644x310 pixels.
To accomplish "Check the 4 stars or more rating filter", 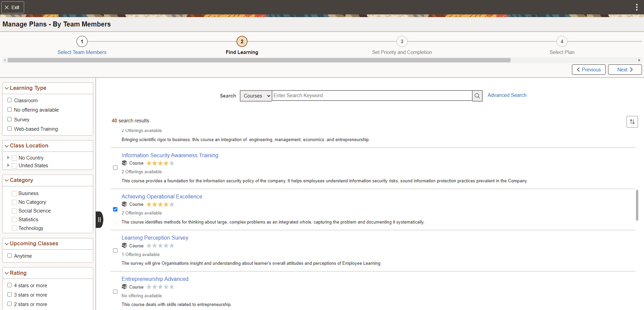I will (x=9, y=285).
